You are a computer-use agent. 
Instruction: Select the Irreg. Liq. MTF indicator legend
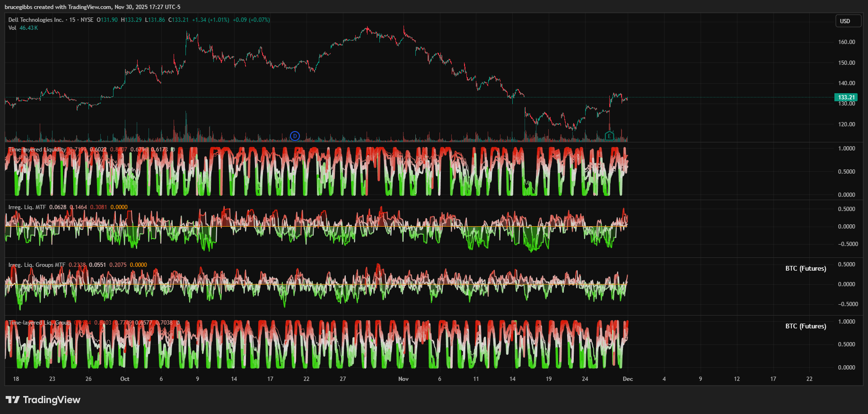click(27, 207)
